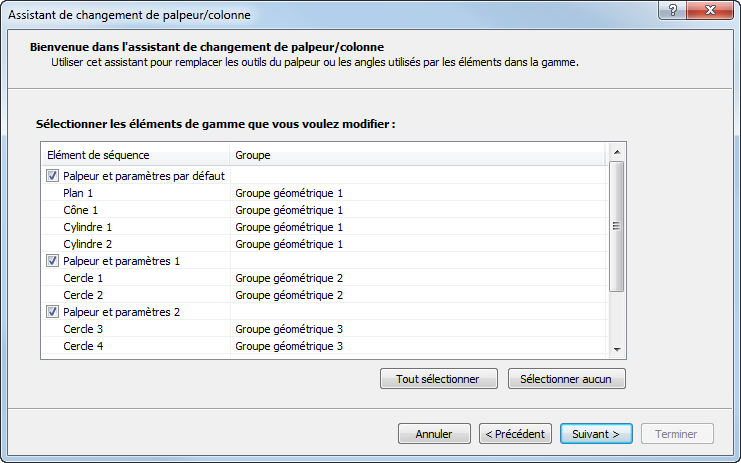Click the vertical scrollbar thumb
741x463 pixels.
(617, 226)
